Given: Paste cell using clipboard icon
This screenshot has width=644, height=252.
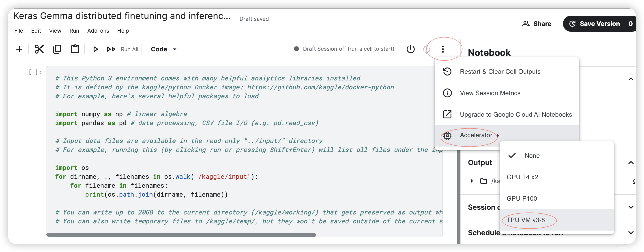Looking at the screenshot, I should 75,49.
